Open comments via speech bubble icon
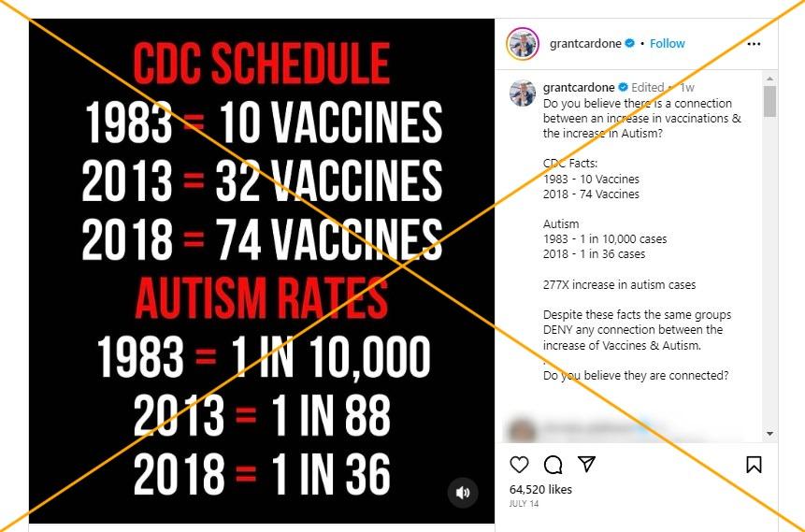 553,465
